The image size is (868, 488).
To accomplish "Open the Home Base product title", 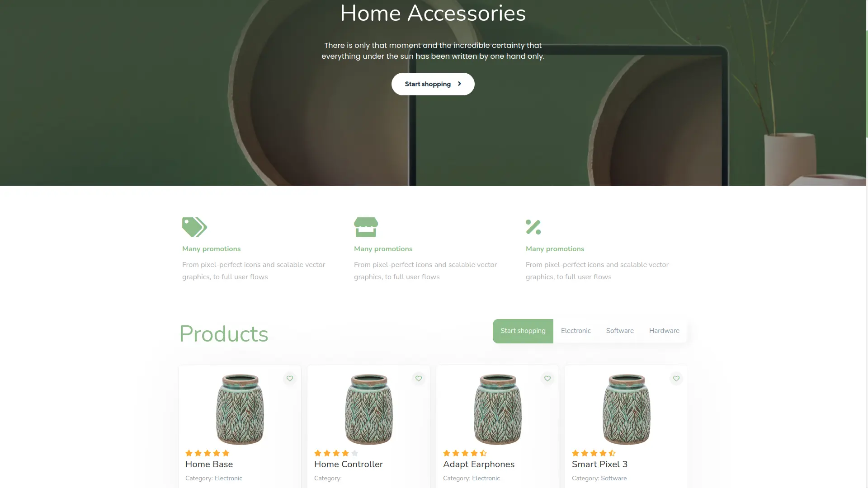I will 209,465.
